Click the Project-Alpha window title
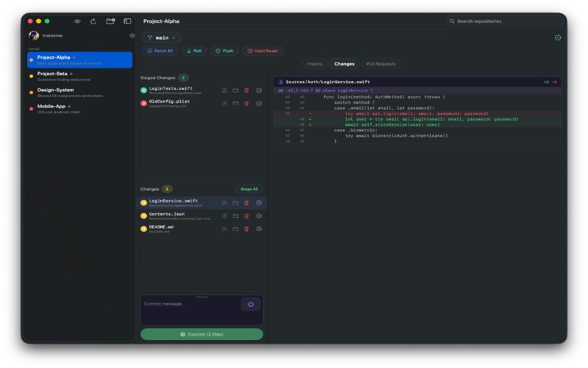588x368 pixels. click(x=161, y=21)
